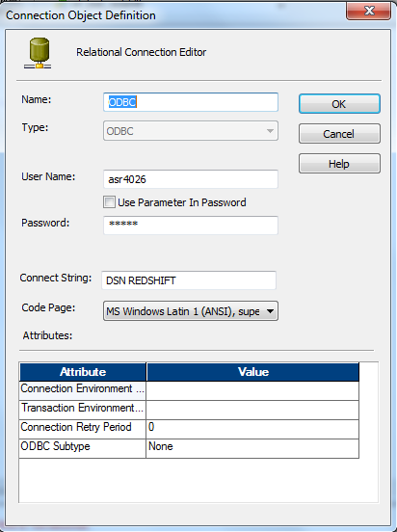Open the Code Page dropdown

click(x=191, y=310)
